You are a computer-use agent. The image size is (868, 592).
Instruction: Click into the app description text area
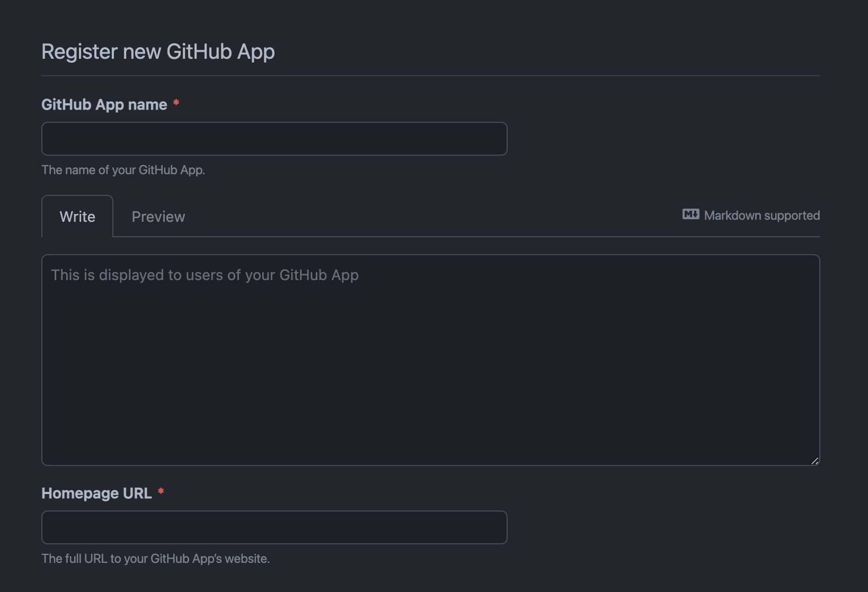coord(430,371)
